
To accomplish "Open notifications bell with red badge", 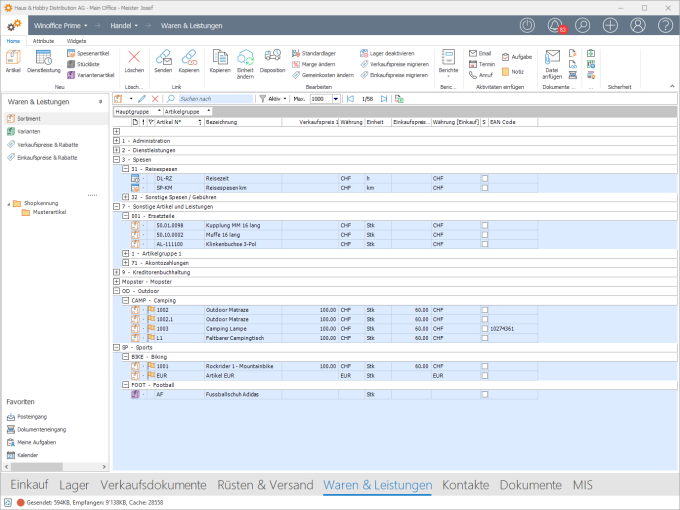I will (555, 25).
